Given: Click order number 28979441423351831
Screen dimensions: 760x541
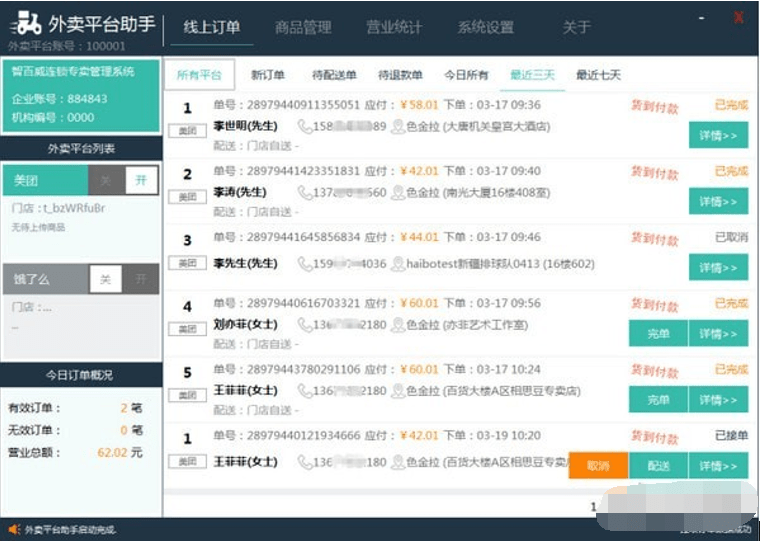Looking at the screenshot, I should pyautogui.click(x=303, y=171).
